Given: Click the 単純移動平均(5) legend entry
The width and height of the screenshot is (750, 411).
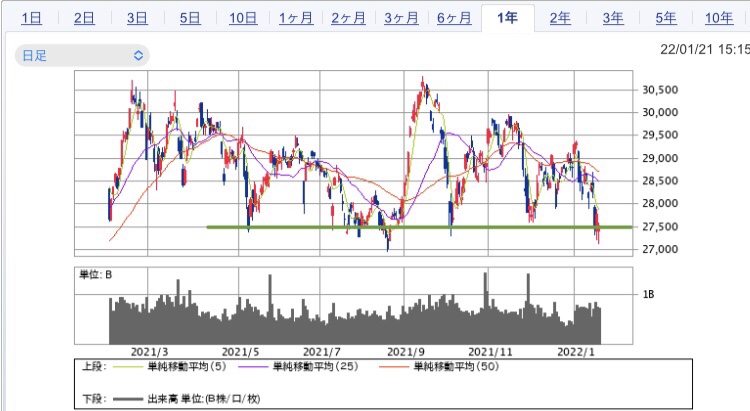Looking at the screenshot, I should click(187, 367).
